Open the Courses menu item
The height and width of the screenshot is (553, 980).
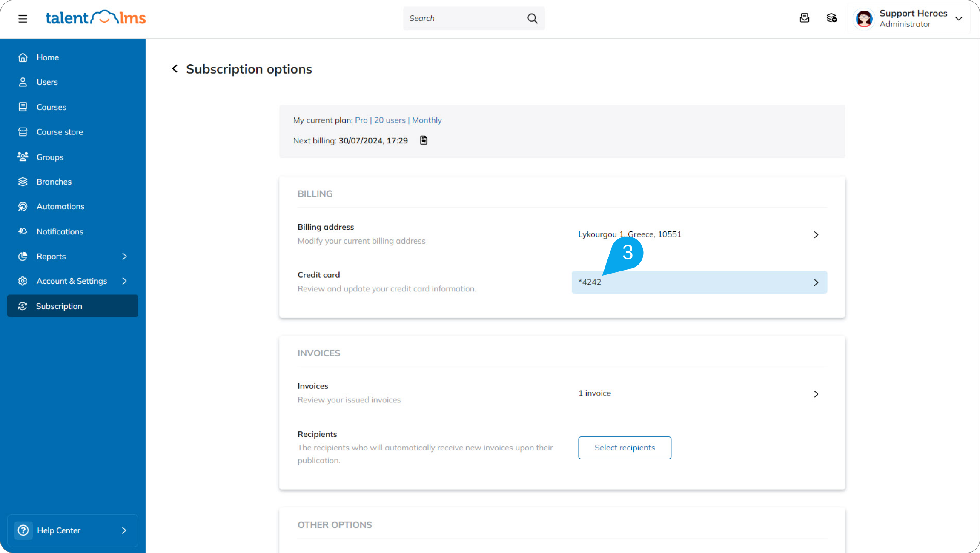click(51, 107)
